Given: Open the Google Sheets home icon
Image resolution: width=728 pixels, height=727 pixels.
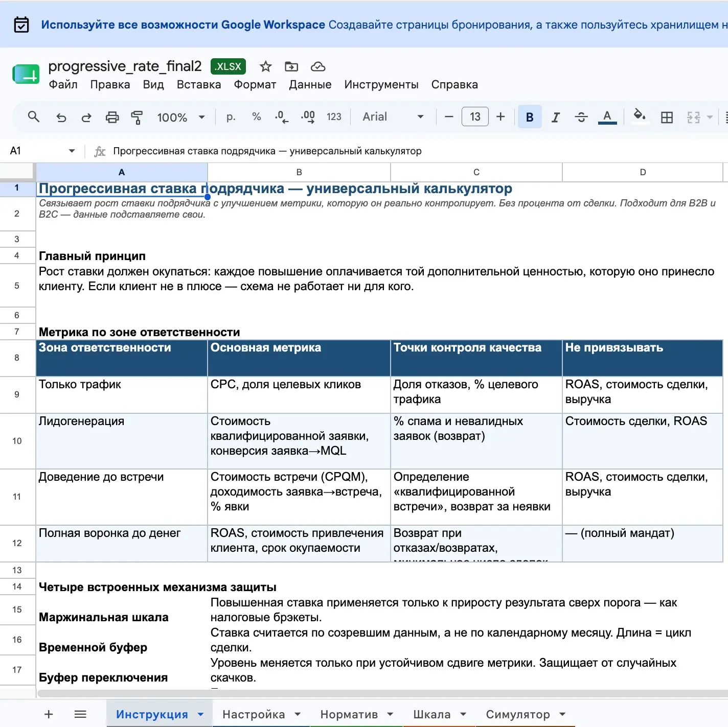Looking at the screenshot, I should point(26,74).
